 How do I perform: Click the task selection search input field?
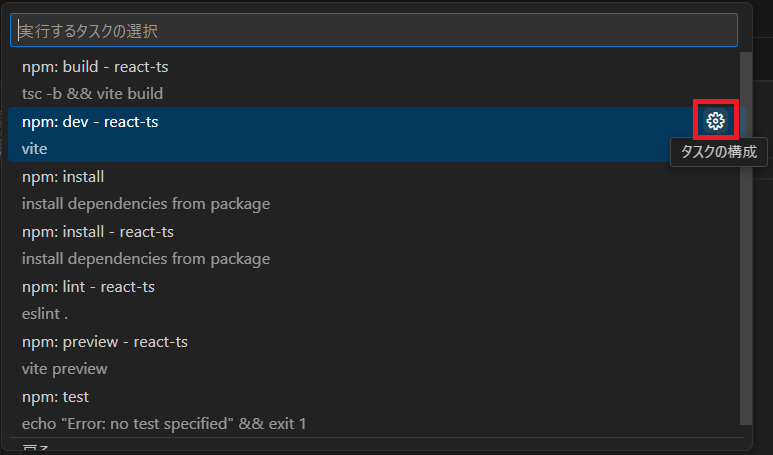[374, 30]
